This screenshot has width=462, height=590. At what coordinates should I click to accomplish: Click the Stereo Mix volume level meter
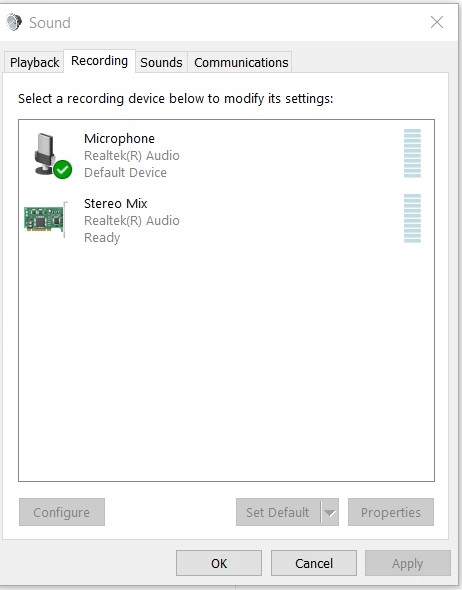[412, 219]
